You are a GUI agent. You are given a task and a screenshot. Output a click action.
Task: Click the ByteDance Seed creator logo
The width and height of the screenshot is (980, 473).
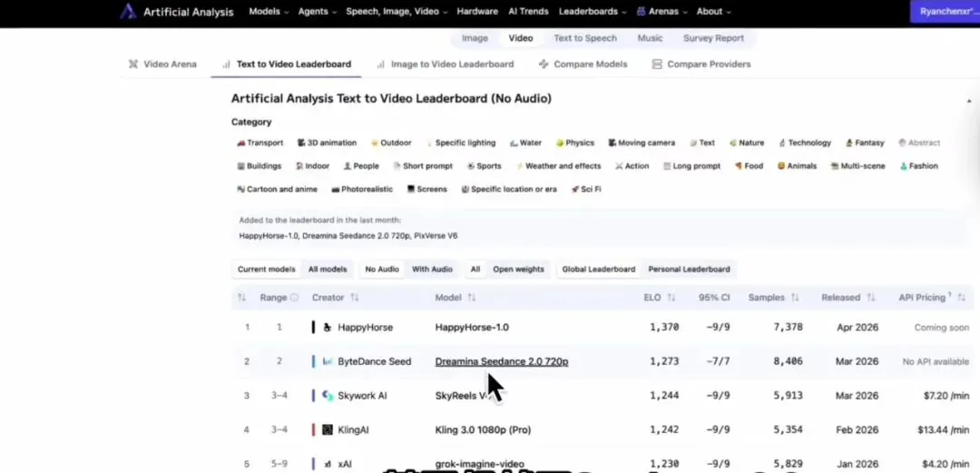pyautogui.click(x=327, y=361)
